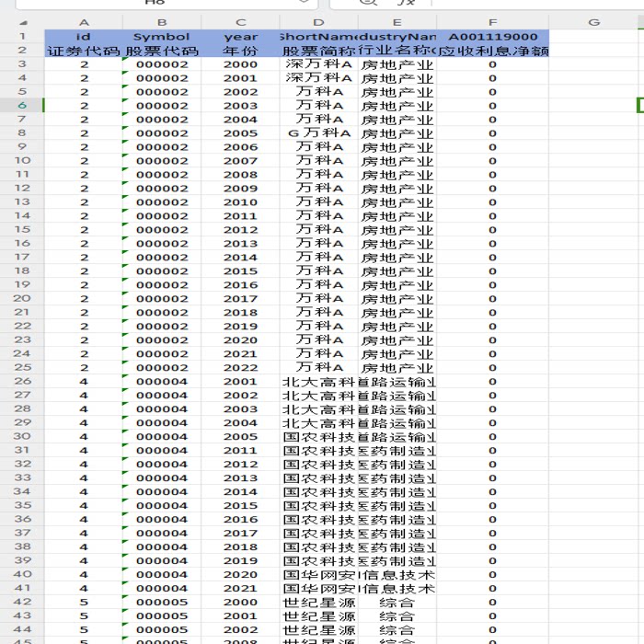Click '北大高科' in row 26

pyautogui.click(x=318, y=382)
